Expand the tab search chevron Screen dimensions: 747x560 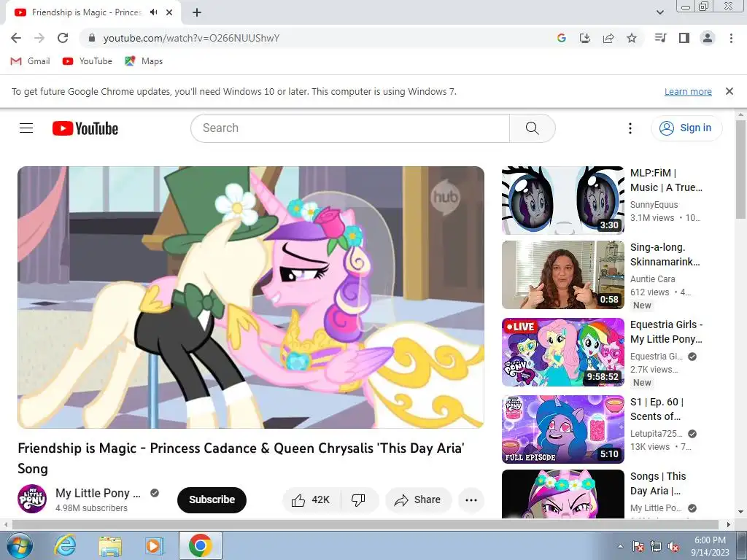click(x=660, y=12)
